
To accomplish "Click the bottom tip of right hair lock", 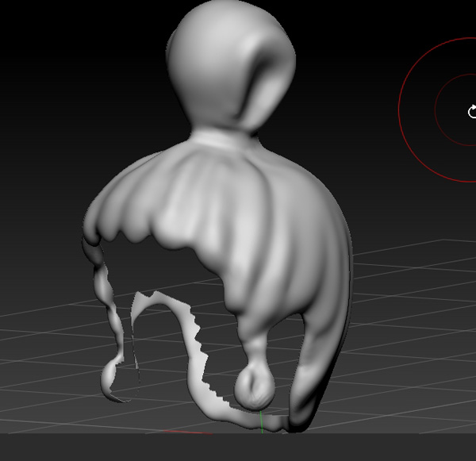I will (x=300, y=421).
